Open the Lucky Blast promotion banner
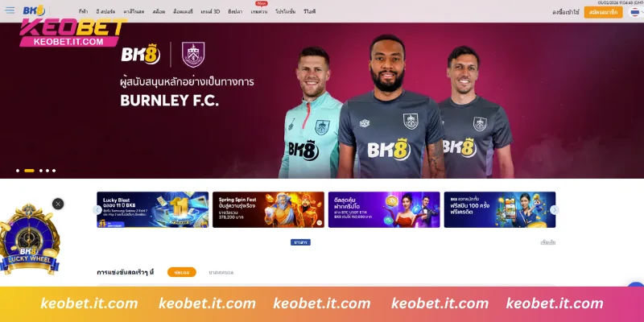The width and height of the screenshot is (644, 322). pyautogui.click(x=152, y=210)
